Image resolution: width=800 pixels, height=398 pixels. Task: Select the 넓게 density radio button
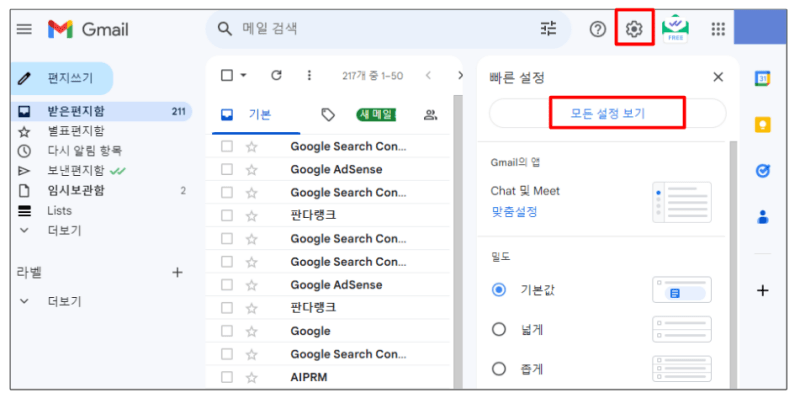point(499,330)
